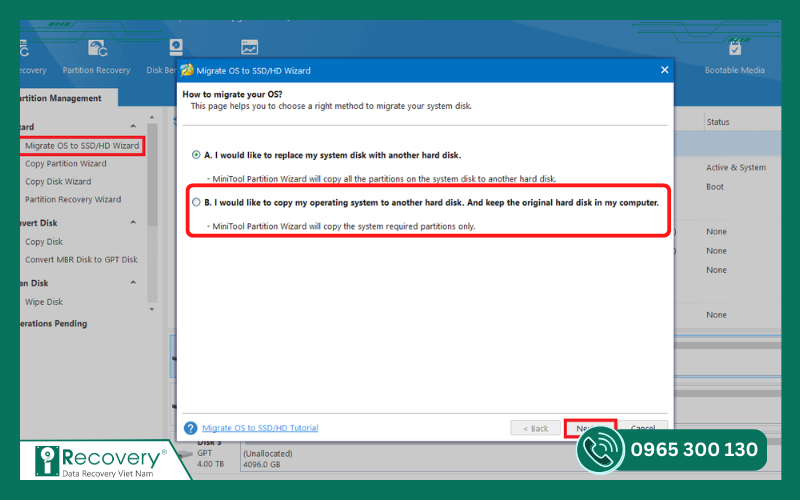Click the Active & System status cell
800x500 pixels.
[x=736, y=167]
